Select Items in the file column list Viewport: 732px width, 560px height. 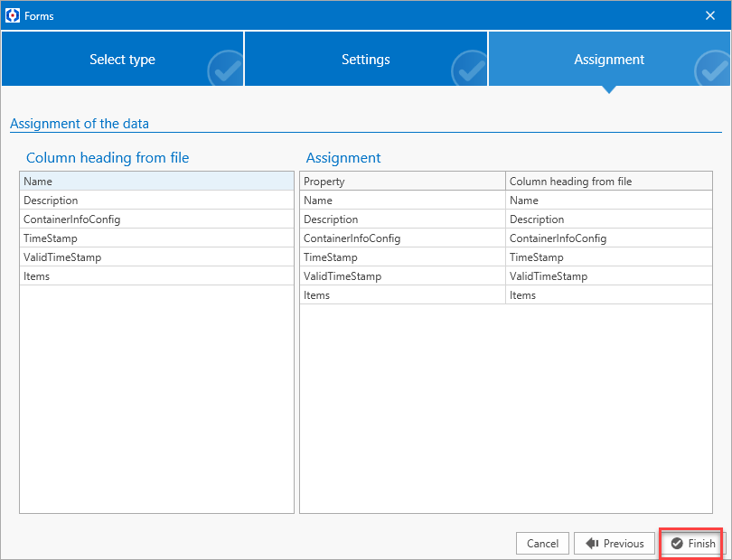click(157, 276)
